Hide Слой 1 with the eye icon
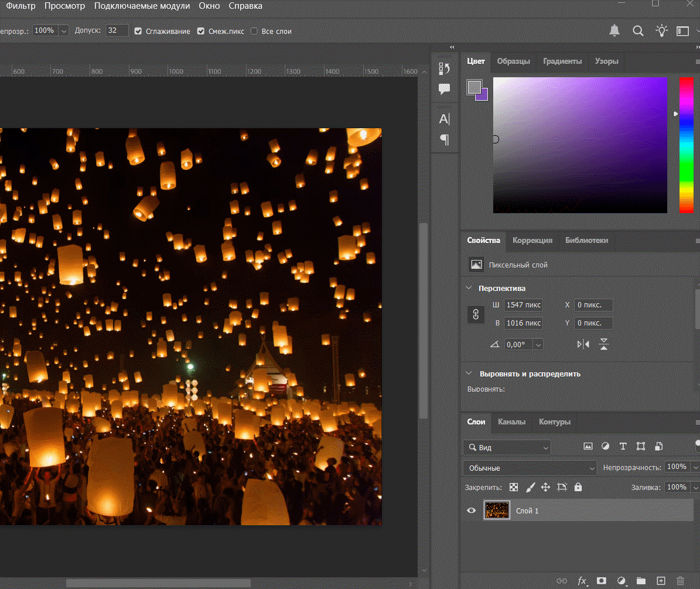 pyautogui.click(x=471, y=511)
